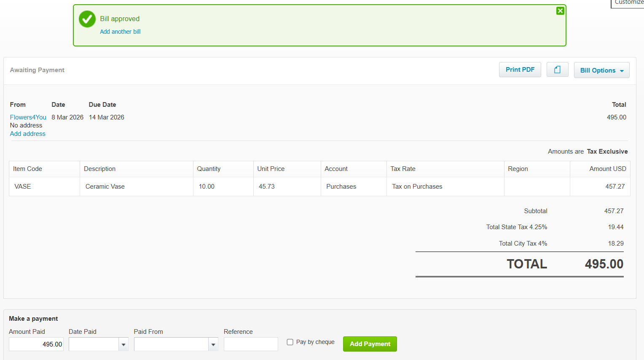Image resolution: width=644 pixels, height=360 pixels.
Task: Click the Bill approved message text
Action: pos(120,19)
